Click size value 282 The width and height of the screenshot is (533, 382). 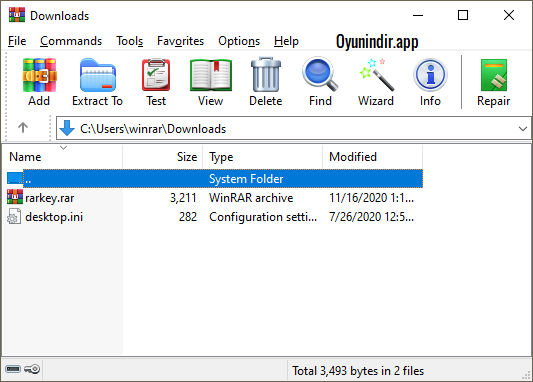coord(188,217)
